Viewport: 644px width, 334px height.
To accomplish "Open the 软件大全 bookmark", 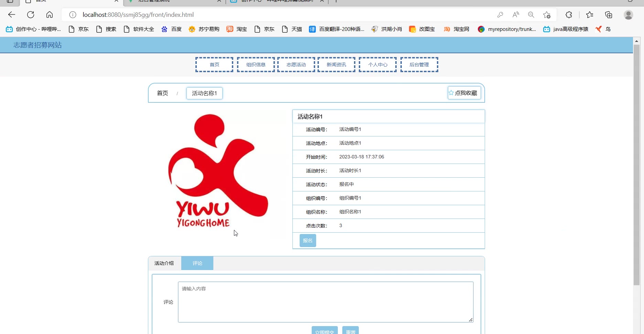I will pyautogui.click(x=139, y=29).
